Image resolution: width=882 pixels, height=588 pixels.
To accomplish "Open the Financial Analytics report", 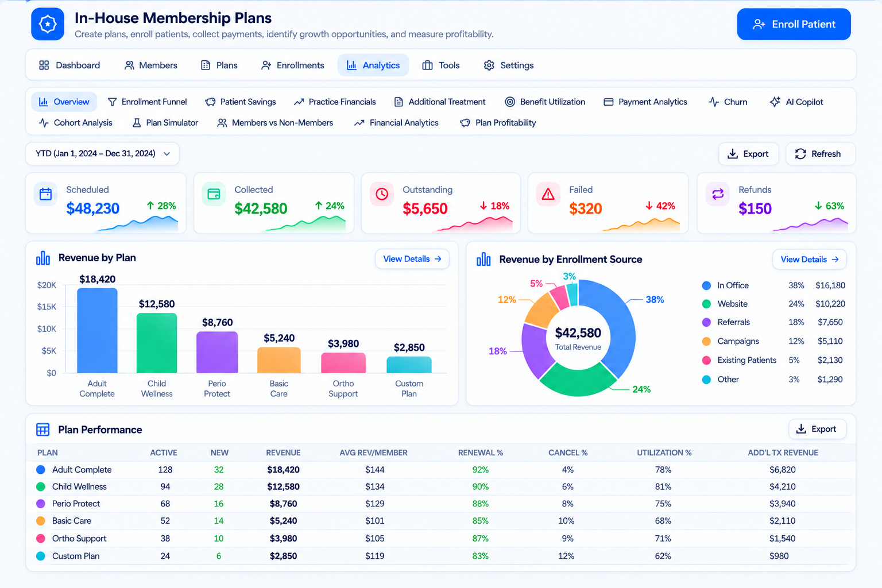I will (x=396, y=123).
